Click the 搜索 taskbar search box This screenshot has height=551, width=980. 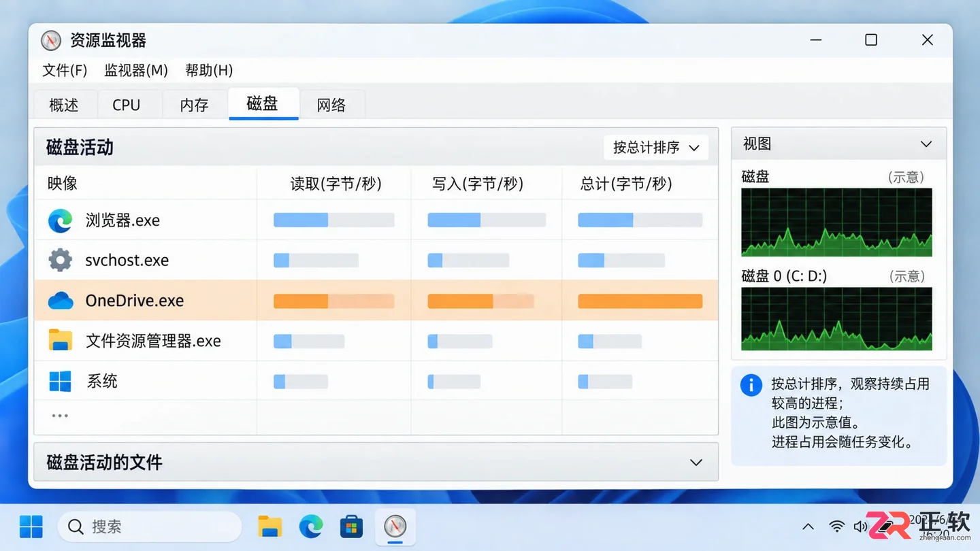tap(150, 527)
